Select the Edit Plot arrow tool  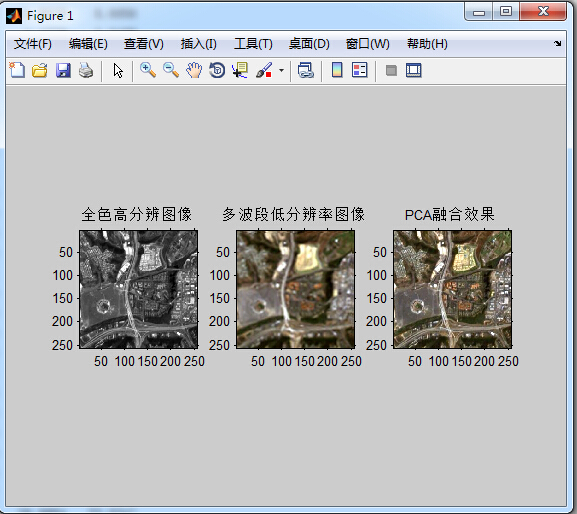click(118, 70)
